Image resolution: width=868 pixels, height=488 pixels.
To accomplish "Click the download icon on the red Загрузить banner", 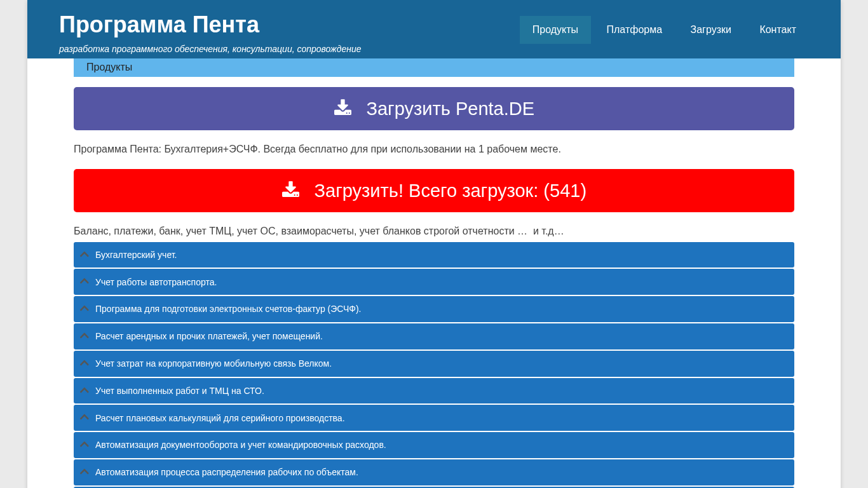I will [290, 189].
